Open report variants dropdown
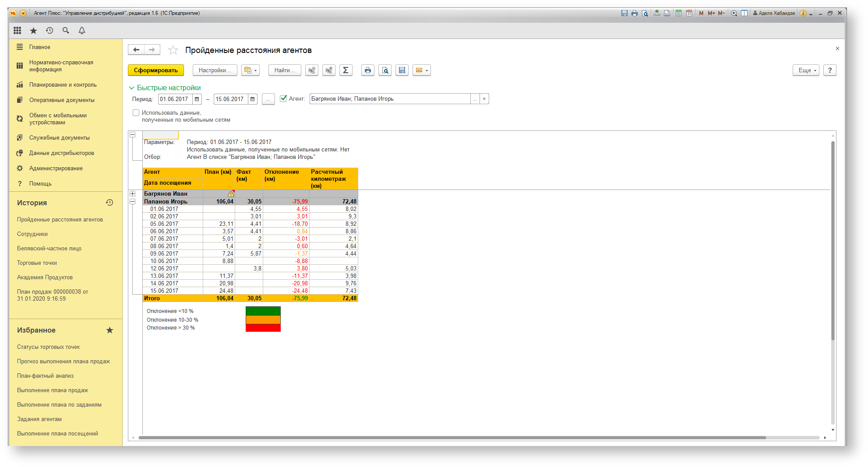Viewport: 868px width, 467px height. 251,70
